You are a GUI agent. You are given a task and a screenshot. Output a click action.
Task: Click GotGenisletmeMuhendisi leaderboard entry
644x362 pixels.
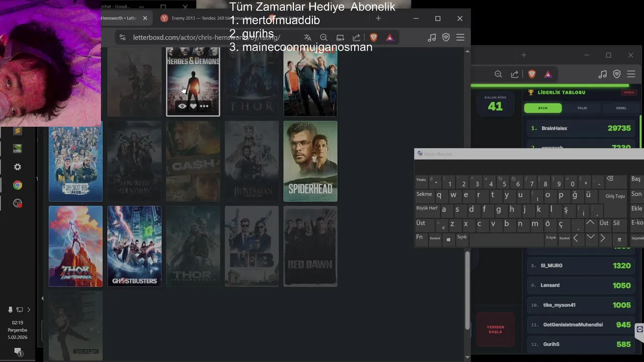point(581,325)
